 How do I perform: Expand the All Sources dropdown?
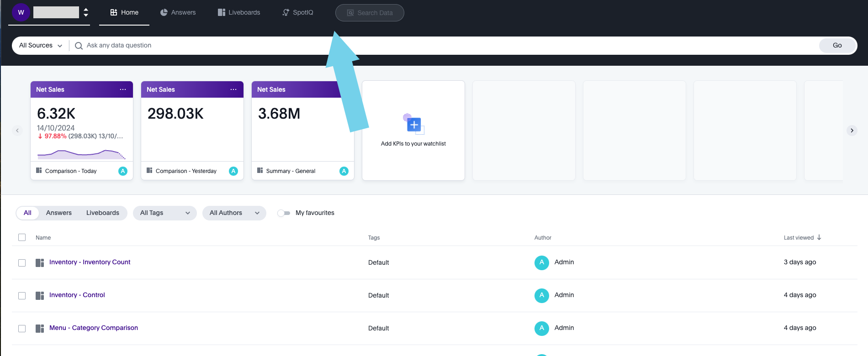click(x=40, y=45)
